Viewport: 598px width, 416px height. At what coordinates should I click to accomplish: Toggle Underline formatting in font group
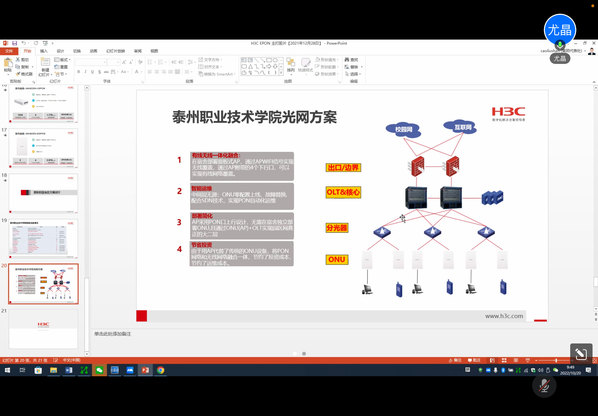pyautogui.click(x=92, y=72)
